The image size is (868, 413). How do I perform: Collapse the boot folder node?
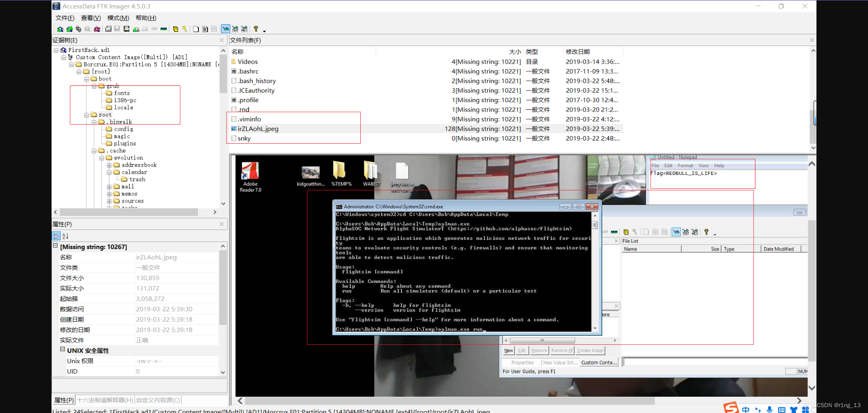pos(86,79)
